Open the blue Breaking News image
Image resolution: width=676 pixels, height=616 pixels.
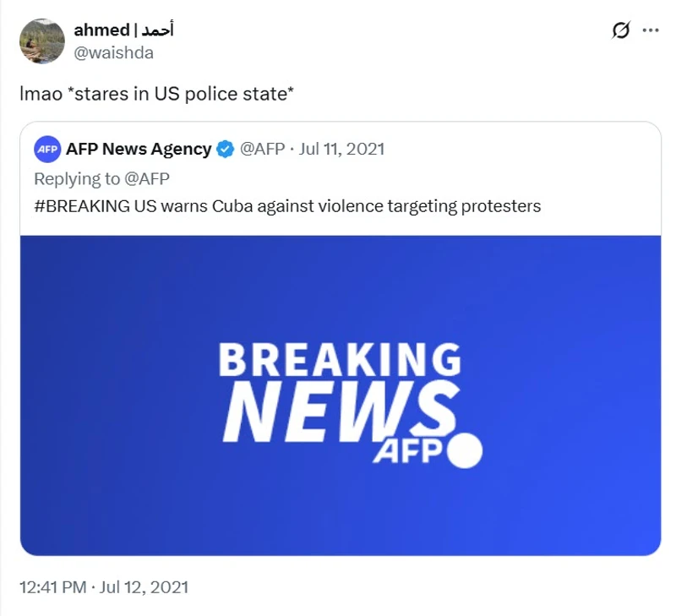click(341, 507)
